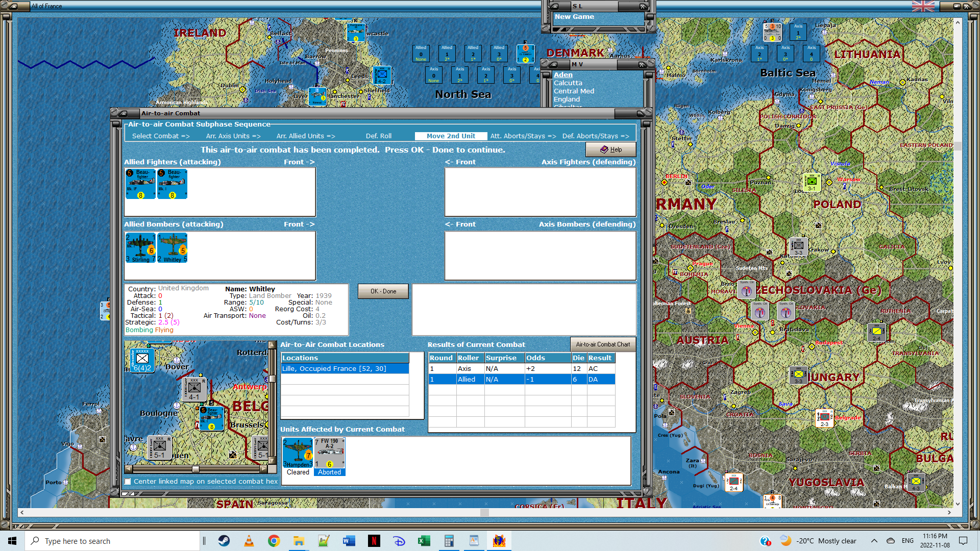The width and height of the screenshot is (980, 551).
Task: Choose Aden in the map view list
Action: pyautogui.click(x=563, y=74)
